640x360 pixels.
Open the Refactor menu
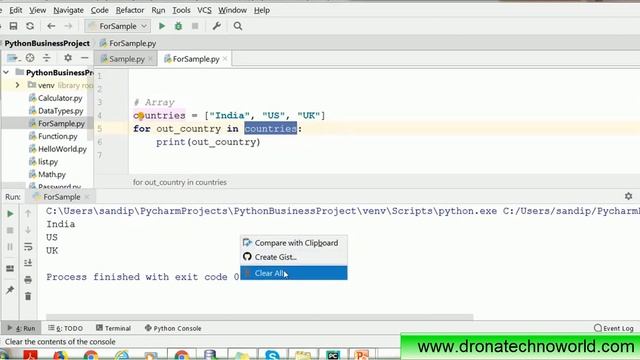tap(130, 10)
